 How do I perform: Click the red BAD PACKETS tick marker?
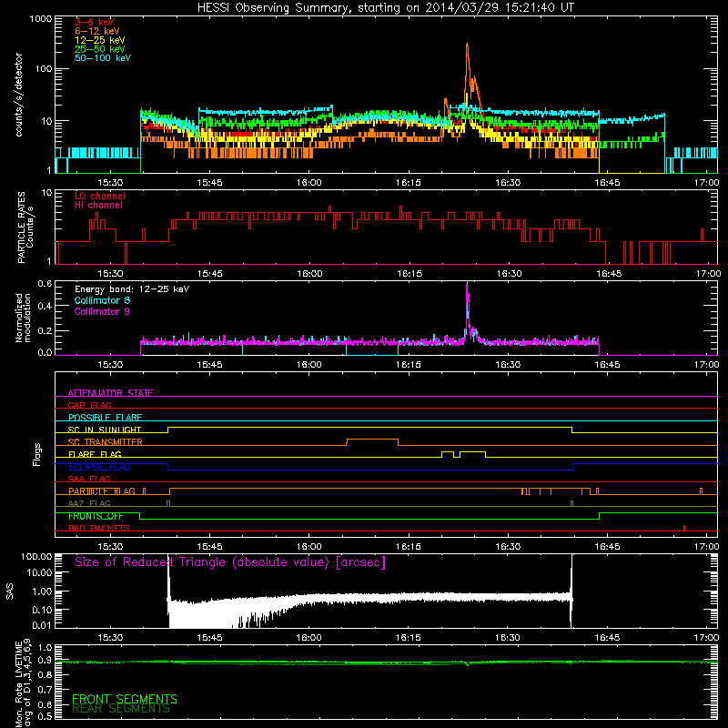click(x=684, y=528)
